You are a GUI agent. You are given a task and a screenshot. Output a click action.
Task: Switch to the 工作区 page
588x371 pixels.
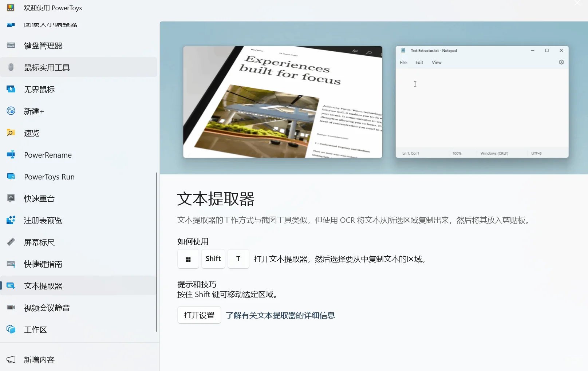(79, 329)
